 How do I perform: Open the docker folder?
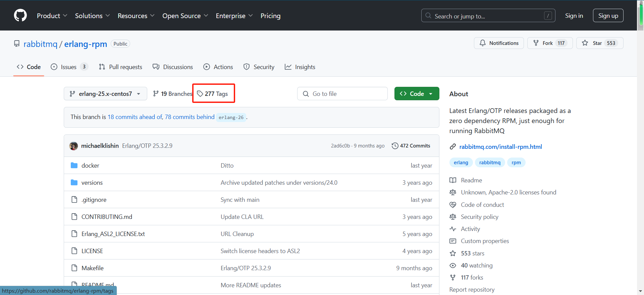coord(90,165)
